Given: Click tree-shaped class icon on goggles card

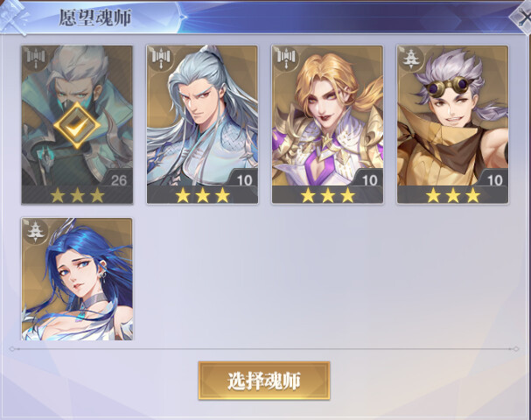Looking at the screenshot, I should pos(411,59).
